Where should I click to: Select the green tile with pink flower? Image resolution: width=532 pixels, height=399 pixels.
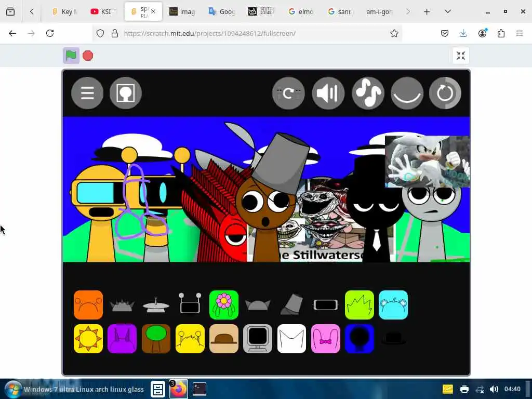pyautogui.click(x=224, y=304)
